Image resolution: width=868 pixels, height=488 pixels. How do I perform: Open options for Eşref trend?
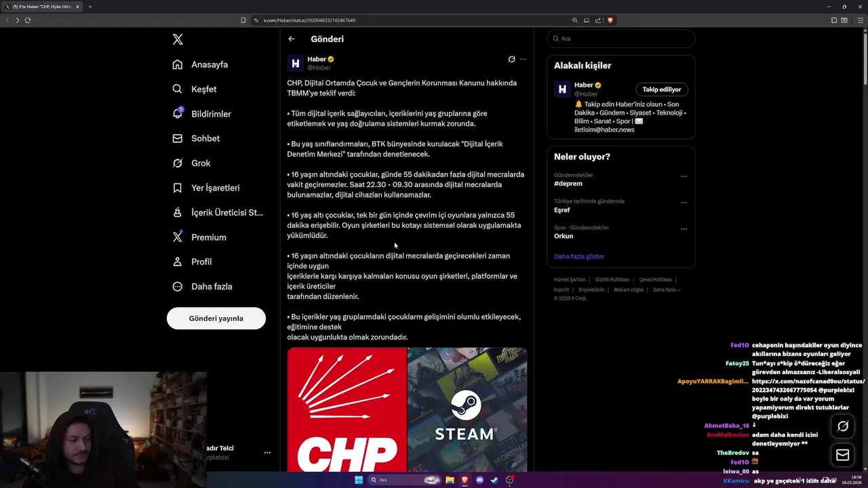coord(684,203)
